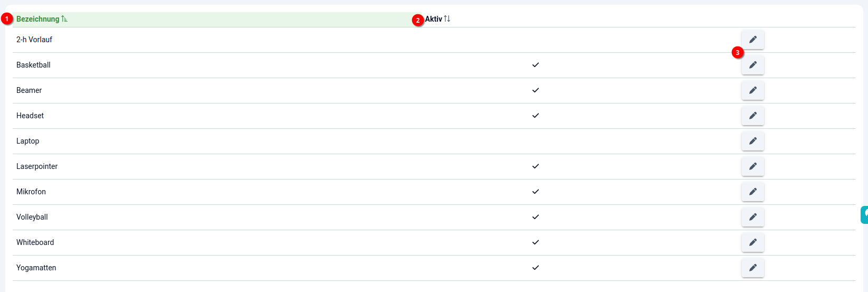Screen dimensions: 868x292
Task: Edit the Yogamatten entry
Action: (x=752, y=268)
